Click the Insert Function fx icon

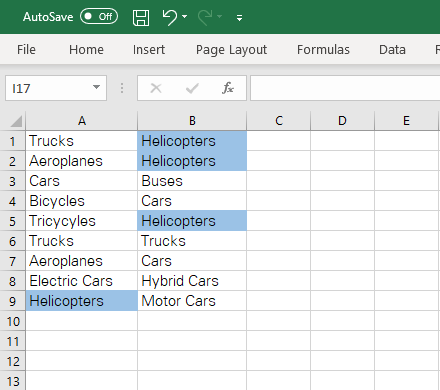pos(228,88)
